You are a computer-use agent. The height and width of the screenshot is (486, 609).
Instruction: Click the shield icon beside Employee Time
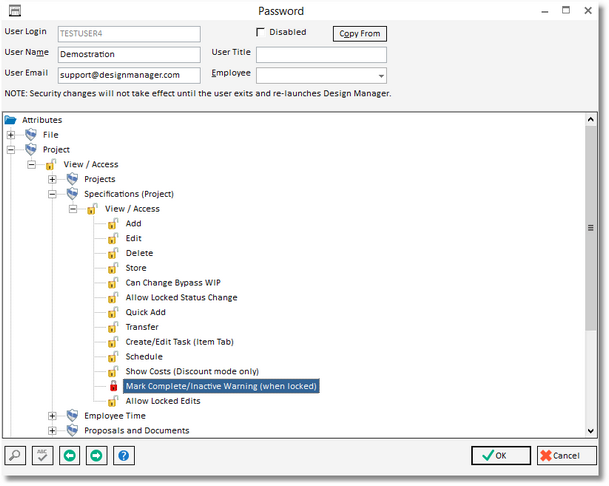coord(72,415)
